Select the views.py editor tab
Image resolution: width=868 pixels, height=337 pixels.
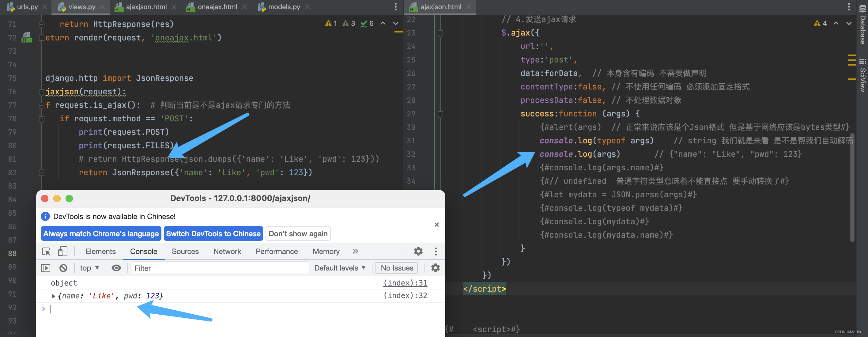pos(77,7)
